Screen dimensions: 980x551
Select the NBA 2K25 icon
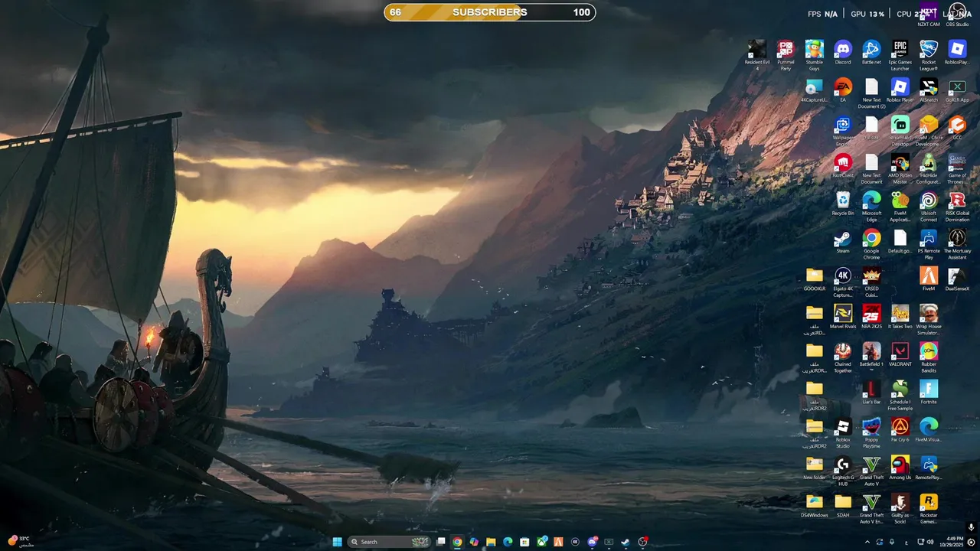[x=871, y=315]
